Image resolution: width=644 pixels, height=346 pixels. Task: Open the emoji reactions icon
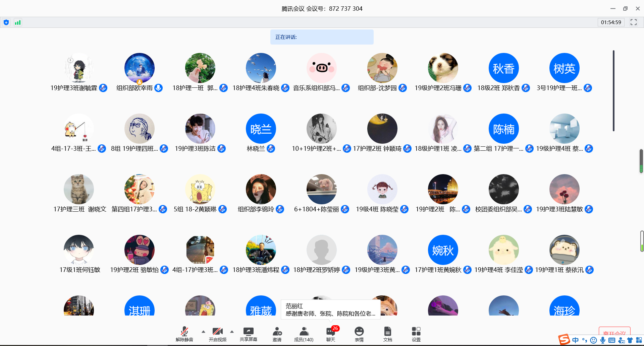click(359, 334)
